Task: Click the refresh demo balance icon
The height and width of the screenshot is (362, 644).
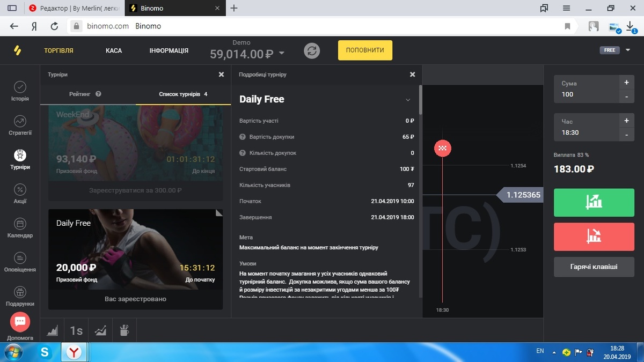Action: [312, 51]
